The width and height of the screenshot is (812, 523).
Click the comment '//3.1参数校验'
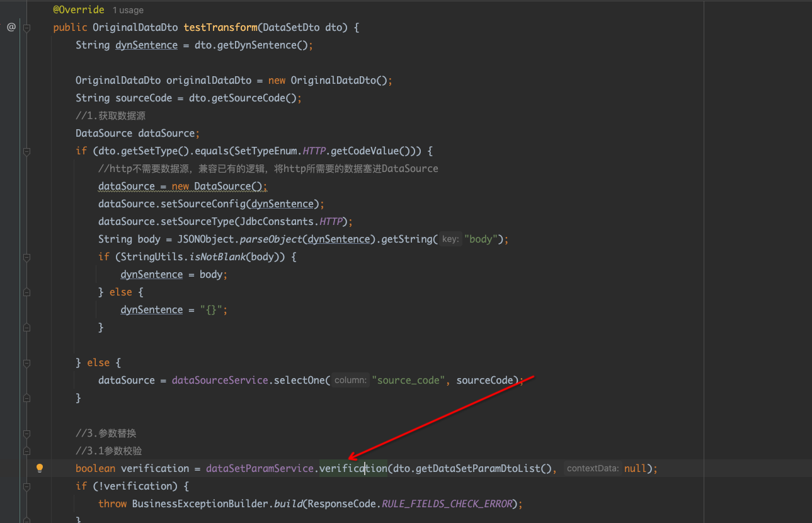(108, 451)
